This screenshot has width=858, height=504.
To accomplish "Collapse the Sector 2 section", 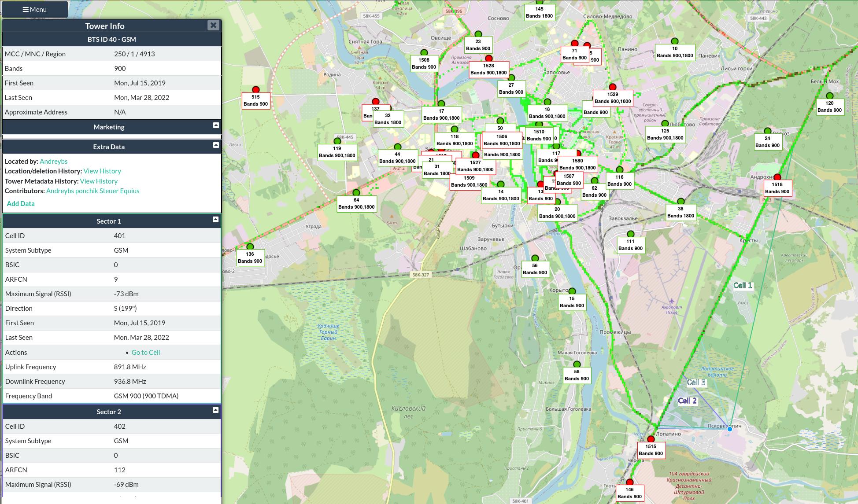I will tap(215, 410).
